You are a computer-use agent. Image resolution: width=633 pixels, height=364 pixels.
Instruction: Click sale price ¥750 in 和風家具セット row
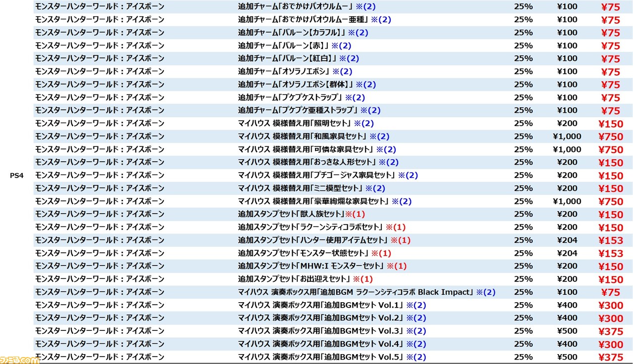pyautogui.click(x=610, y=137)
